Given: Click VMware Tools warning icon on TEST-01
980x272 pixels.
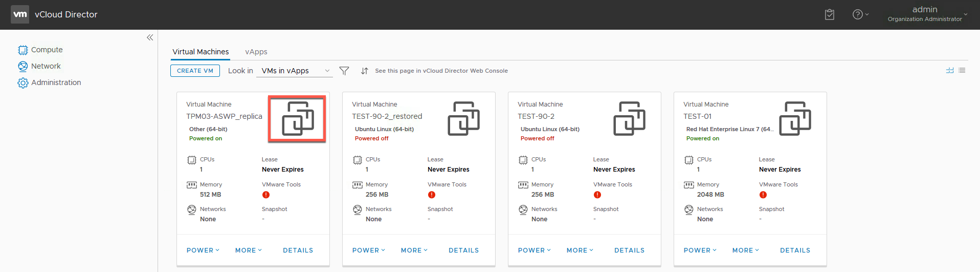Looking at the screenshot, I should 763,195.
